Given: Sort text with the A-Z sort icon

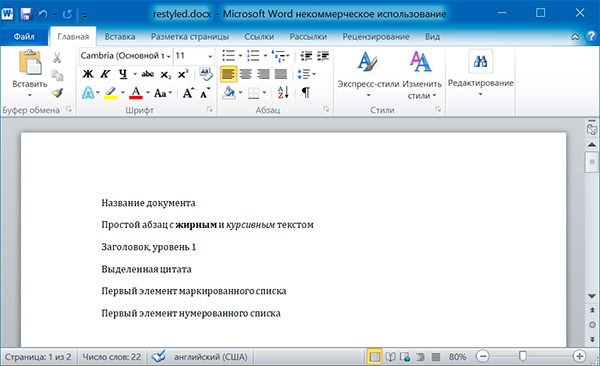Looking at the screenshot, I should coord(283,93).
